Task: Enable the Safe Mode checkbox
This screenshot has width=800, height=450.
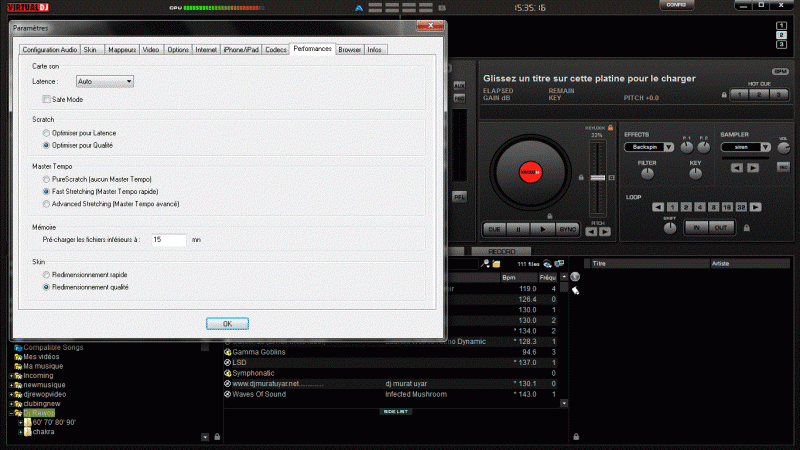Action: [46, 99]
